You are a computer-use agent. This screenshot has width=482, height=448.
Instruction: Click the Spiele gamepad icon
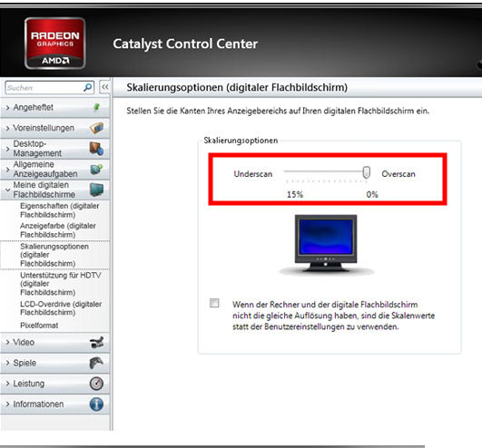(x=96, y=363)
